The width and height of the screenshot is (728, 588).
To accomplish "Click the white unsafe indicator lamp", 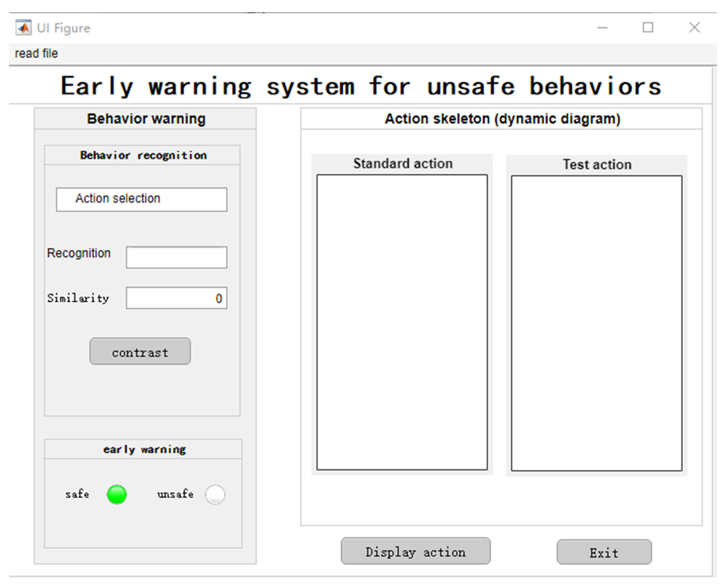I will [x=215, y=495].
